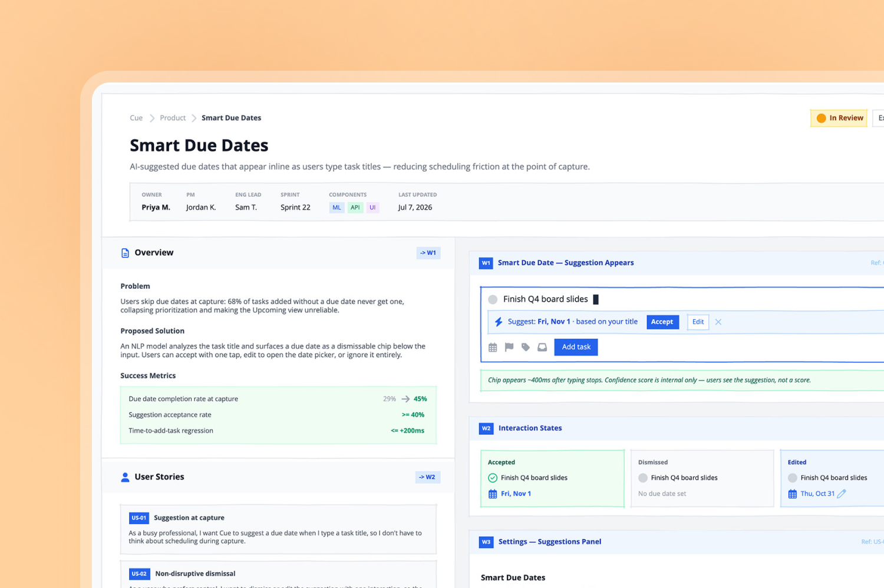Click the Thu, Oct 31 date in Edited card
884x588 pixels.
point(817,494)
